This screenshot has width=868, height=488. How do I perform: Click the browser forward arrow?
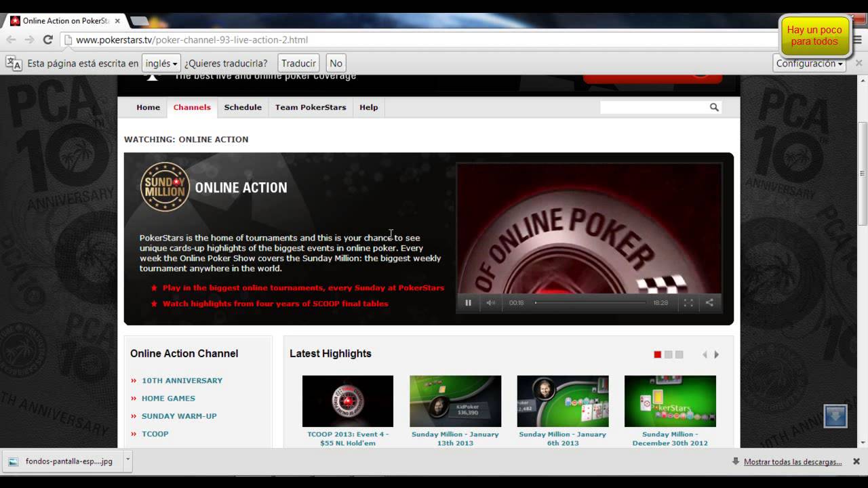[x=29, y=40]
